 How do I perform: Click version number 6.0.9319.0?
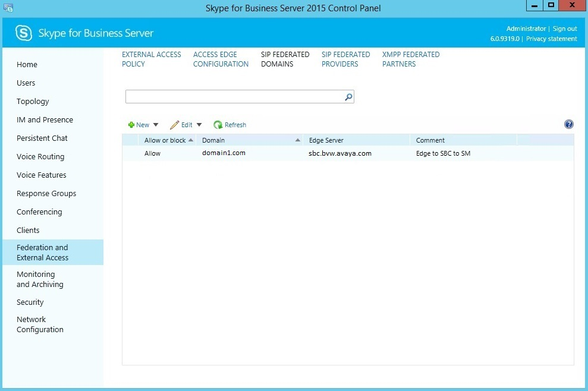[x=505, y=39]
